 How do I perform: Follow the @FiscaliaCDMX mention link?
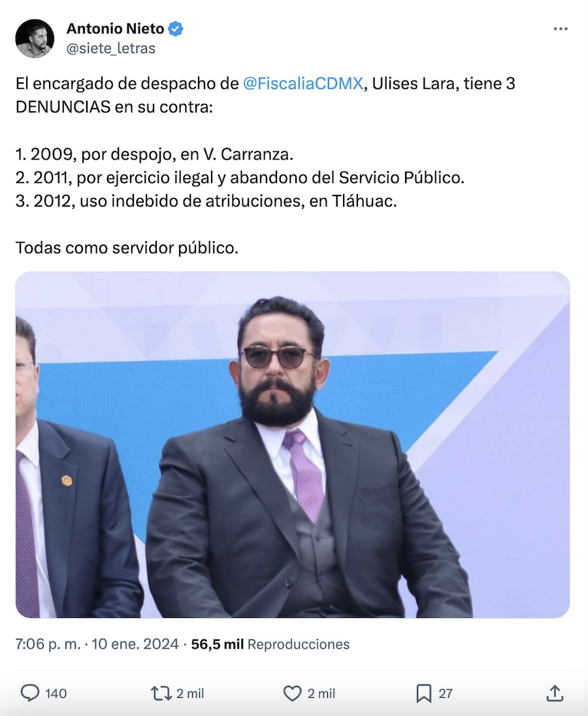click(x=303, y=84)
